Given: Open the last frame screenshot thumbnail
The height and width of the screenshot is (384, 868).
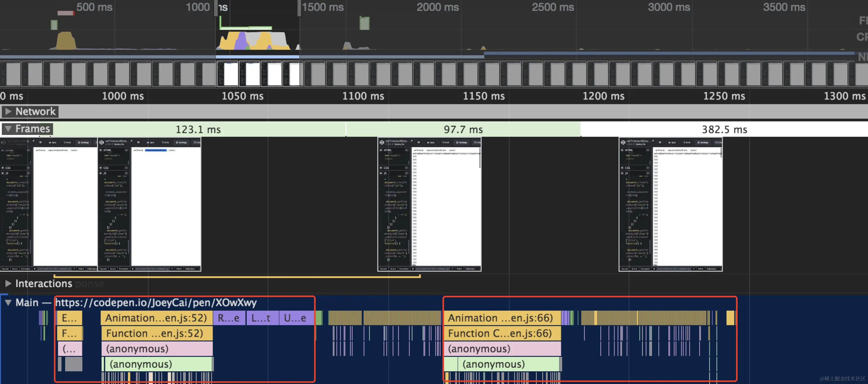Looking at the screenshot, I should 671,204.
